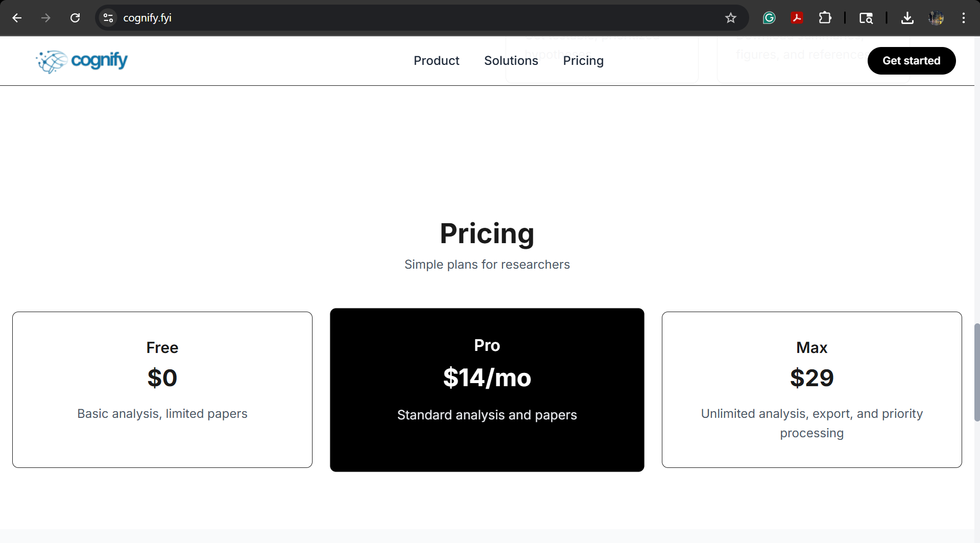
Task: Open the Adobe Acrobat extension icon
Action: point(797,18)
